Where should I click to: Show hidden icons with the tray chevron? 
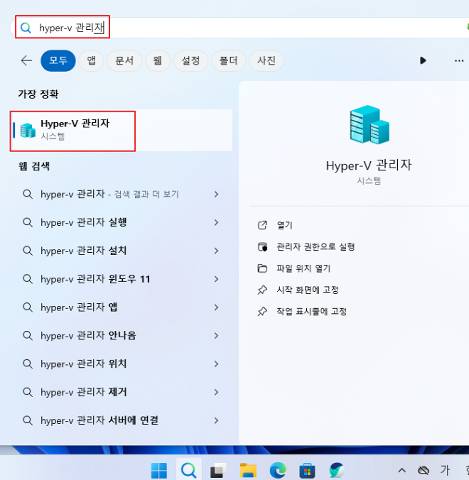coord(402,470)
